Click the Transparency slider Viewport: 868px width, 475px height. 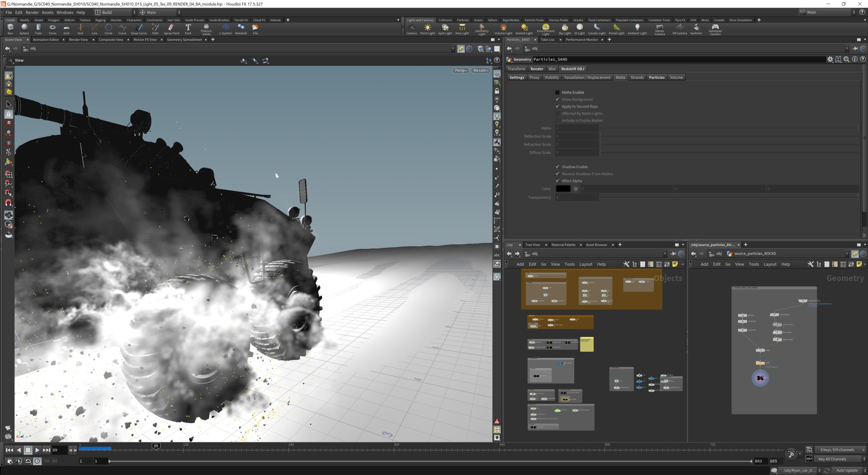click(729, 197)
